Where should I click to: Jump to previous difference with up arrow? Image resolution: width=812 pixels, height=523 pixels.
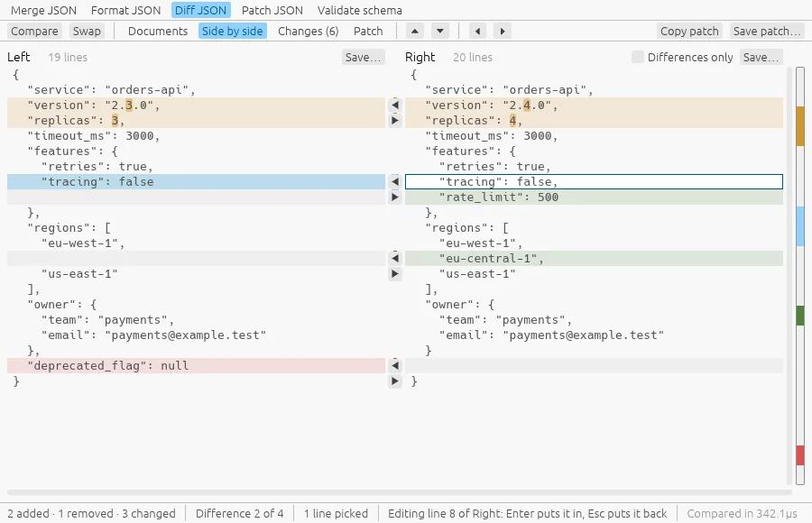(x=415, y=31)
